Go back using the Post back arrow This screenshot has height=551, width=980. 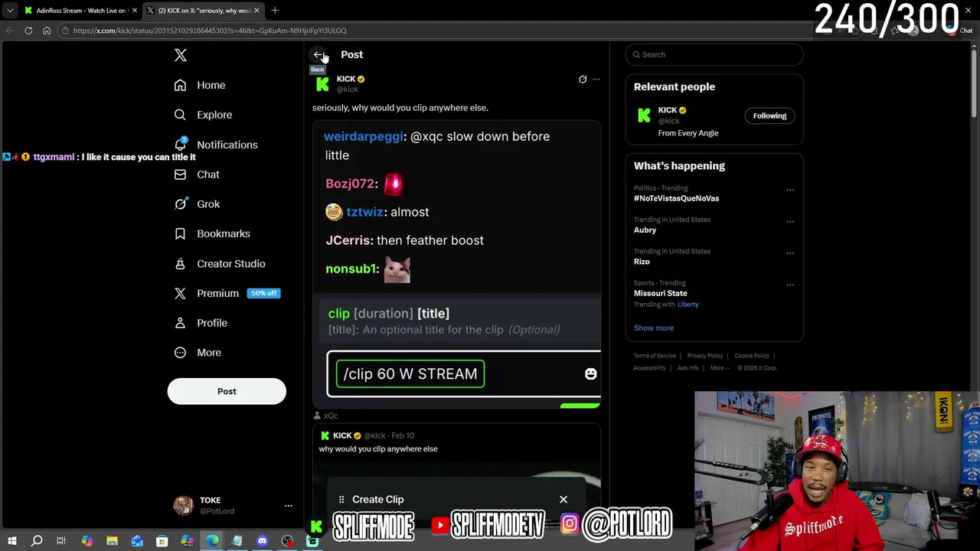(x=318, y=54)
